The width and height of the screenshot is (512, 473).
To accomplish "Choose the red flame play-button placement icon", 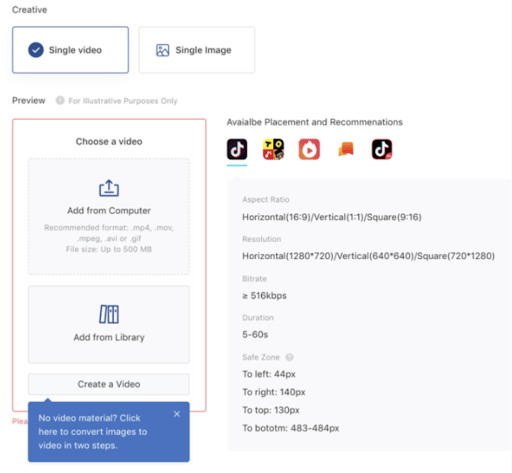I will coord(309,149).
